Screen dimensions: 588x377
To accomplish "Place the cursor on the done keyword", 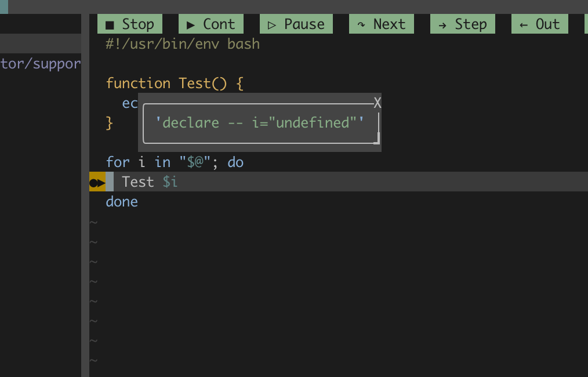I will coord(122,201).
